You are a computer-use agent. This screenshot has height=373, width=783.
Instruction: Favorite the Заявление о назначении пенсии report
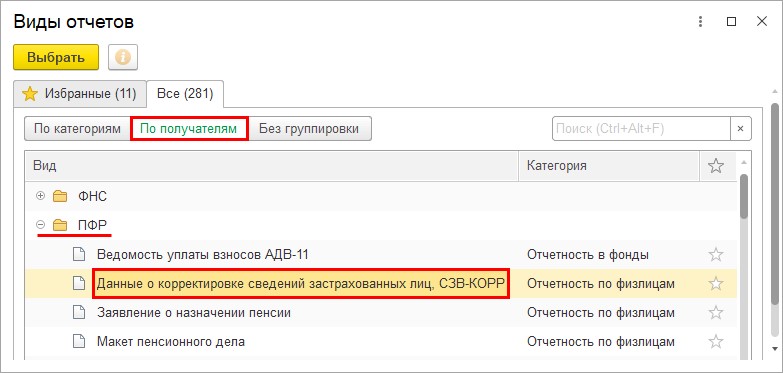click(x=716, y=313)
